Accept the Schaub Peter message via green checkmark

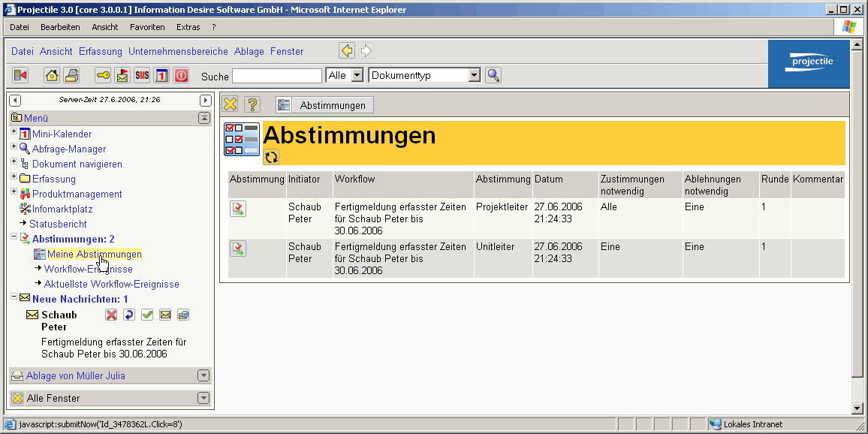[x=147, y=315]
